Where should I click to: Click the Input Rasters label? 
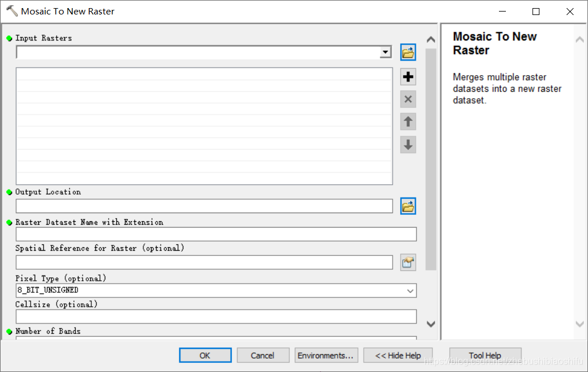tap(43, 38)
